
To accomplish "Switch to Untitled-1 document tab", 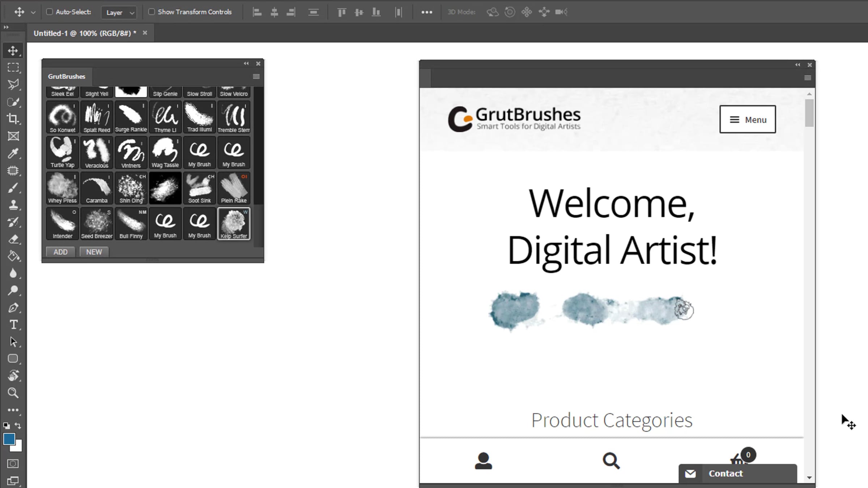I will pos(85,33).
